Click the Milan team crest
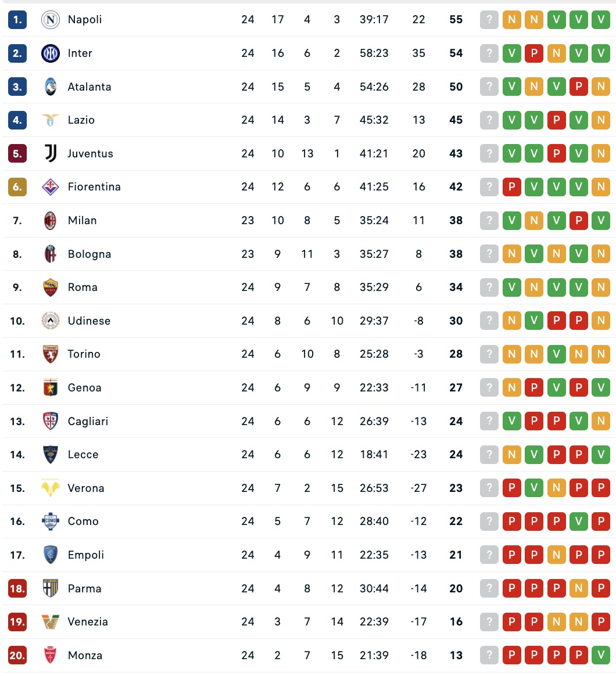This screenshot has height=676, width=616. point(51,221)
